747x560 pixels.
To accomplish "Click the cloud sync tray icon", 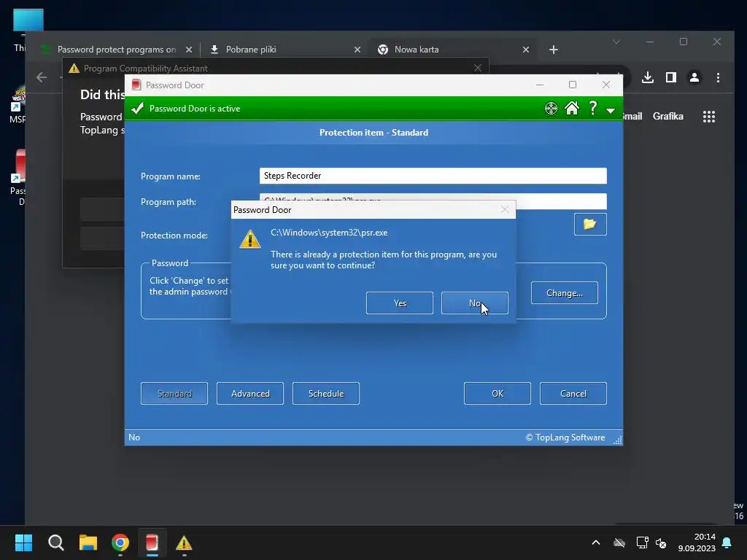I will point(619,542).
